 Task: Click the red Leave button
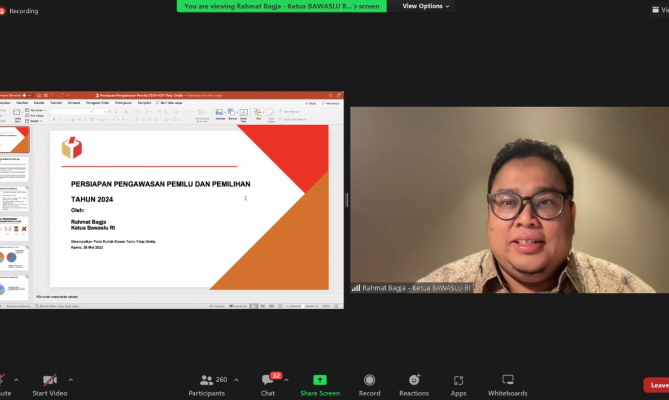pyautogui.click(x=656, y=385)
